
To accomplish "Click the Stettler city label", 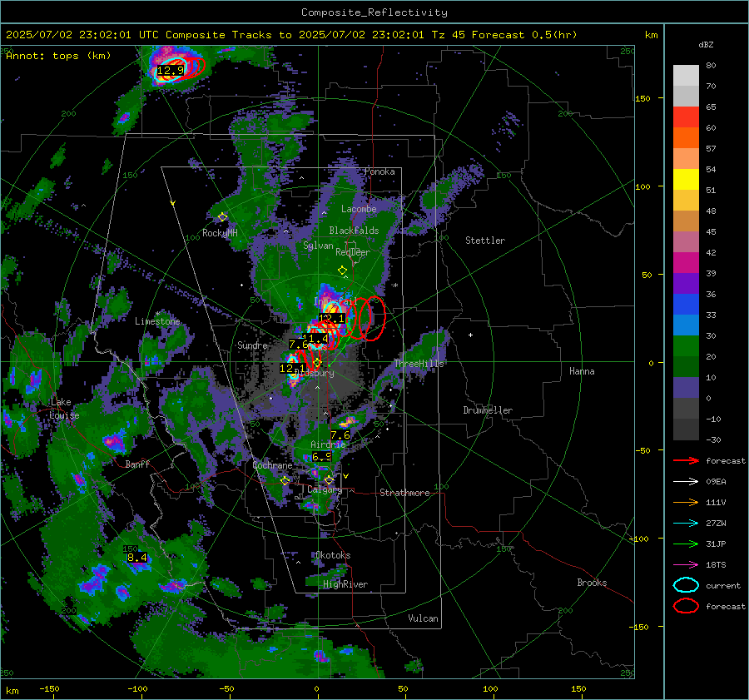I will pos(485,241).
